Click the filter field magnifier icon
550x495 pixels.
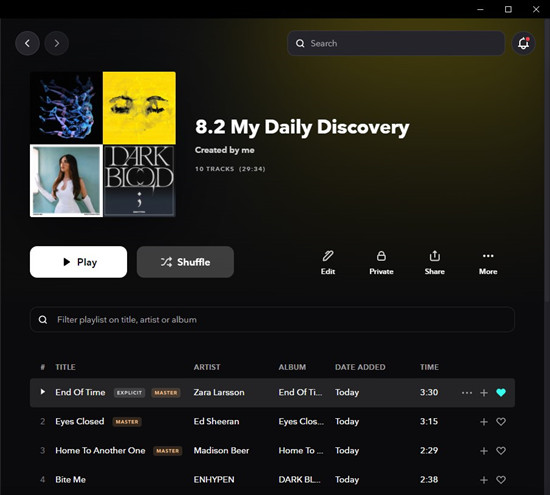pyautogui.click(x=43, y=320)
